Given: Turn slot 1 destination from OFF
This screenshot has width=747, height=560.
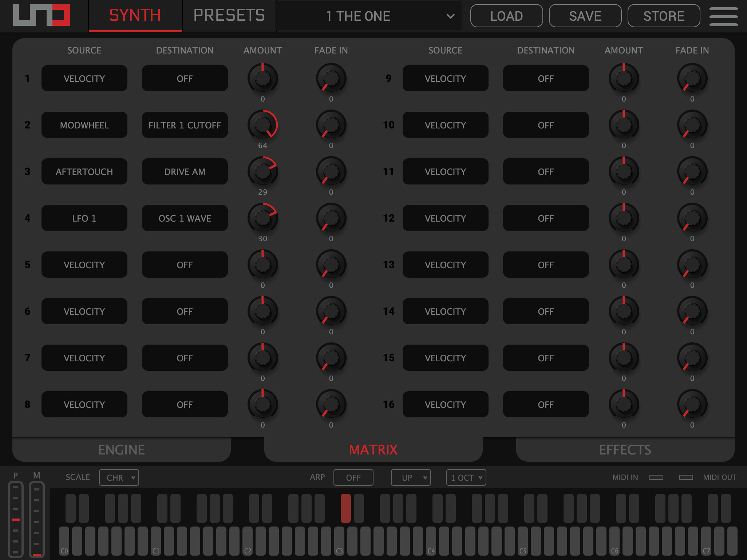Looking at the screenshot, I should [185, 78].
